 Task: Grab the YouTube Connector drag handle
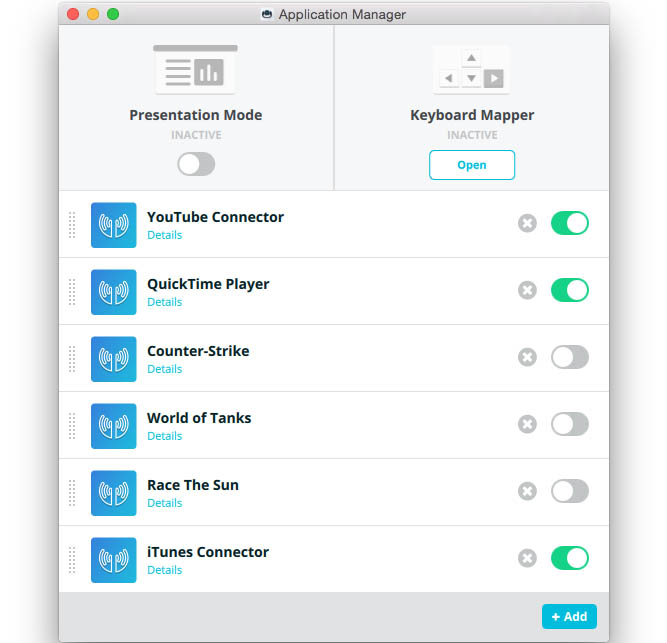72,225
